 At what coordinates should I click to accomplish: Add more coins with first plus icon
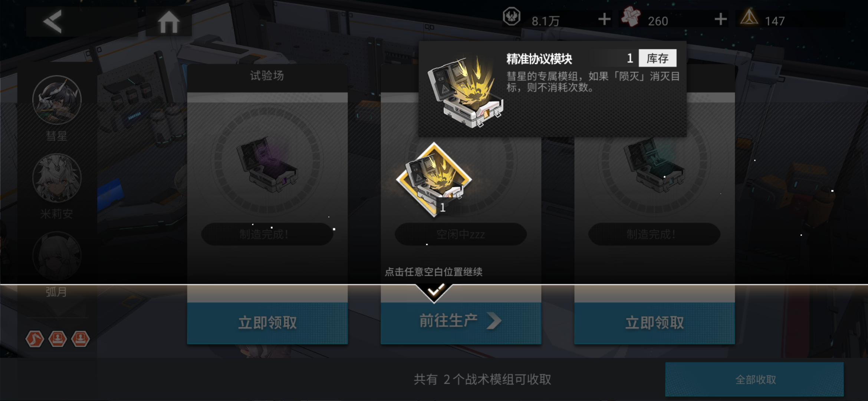coord(604,19)
